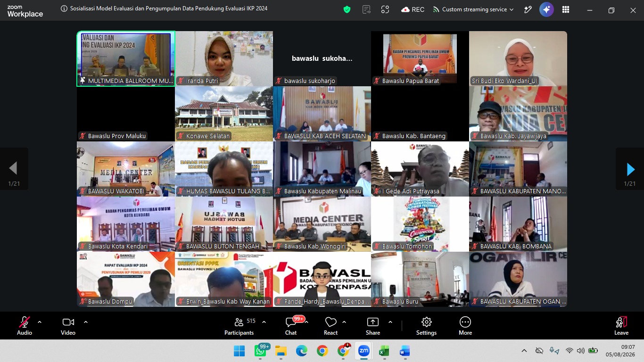The image size is (644, 362).
Task: Open the React heart menu
Action: 330,326
